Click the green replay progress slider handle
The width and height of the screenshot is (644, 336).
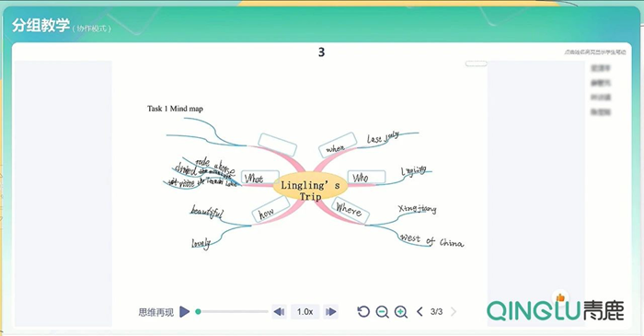pos(198,312)
